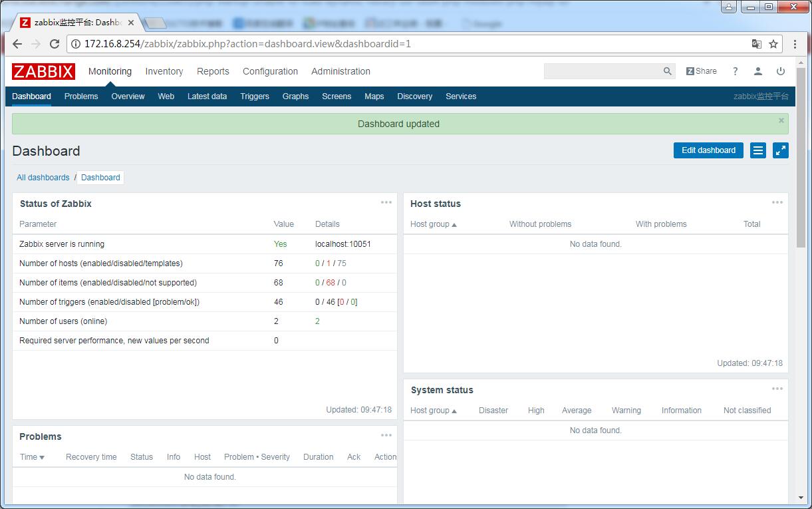The height and width of the screenshot is (509, 812).
Task: Open Host status widget options menu
Action: click(777, 202)
